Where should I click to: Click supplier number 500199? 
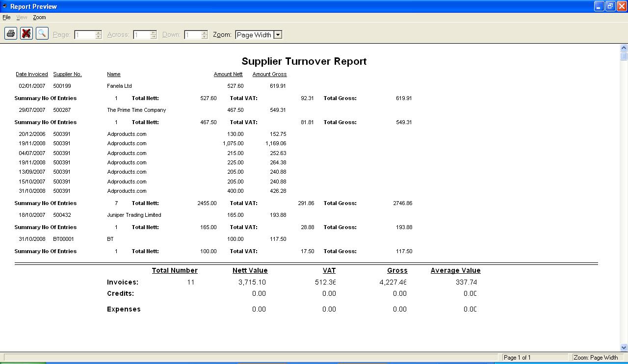click(x=62, y=86)
